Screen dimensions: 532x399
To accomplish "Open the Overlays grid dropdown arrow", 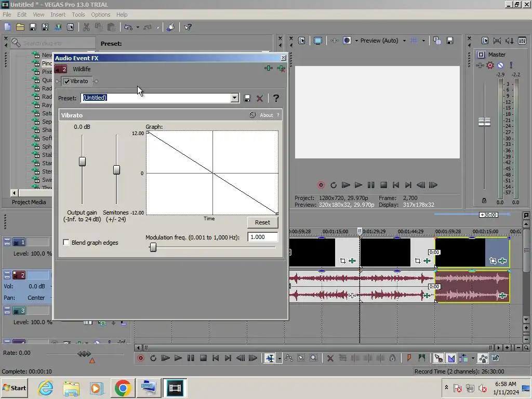I will tap(423, 41).
